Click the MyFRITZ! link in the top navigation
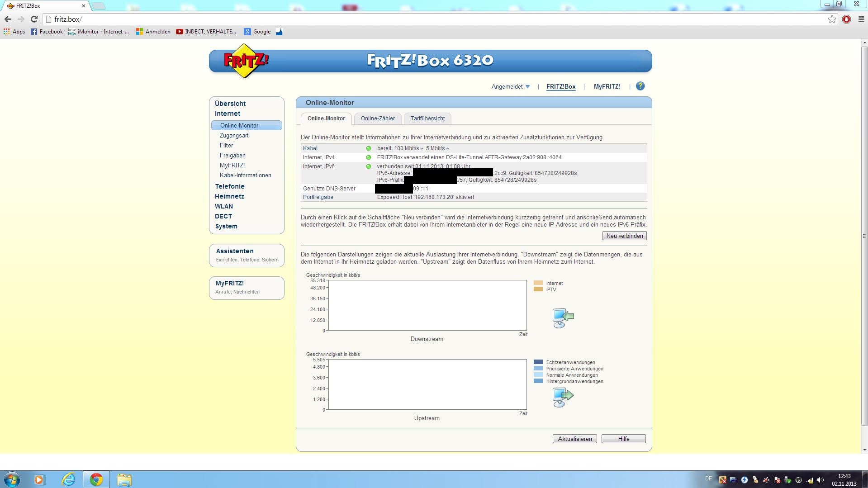 [607, 87]
